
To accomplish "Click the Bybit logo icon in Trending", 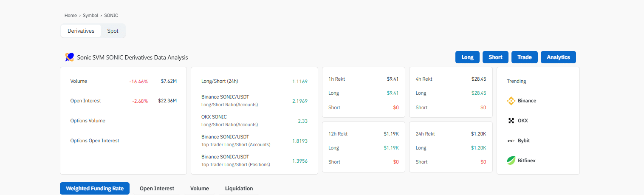I will pos(511,141).
